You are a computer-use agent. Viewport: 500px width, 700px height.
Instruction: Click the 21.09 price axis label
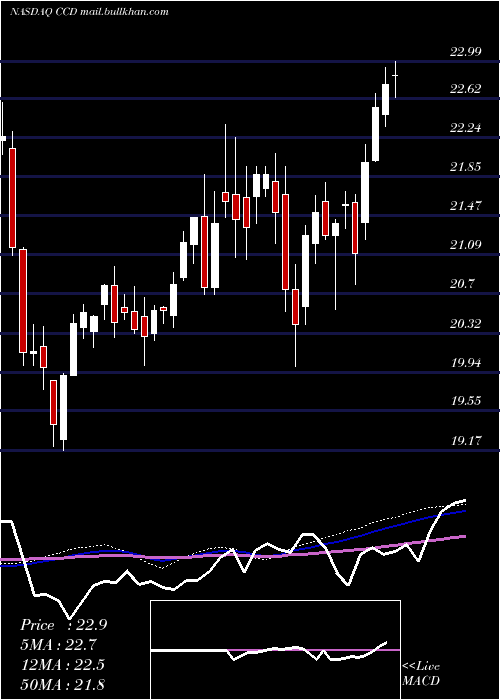[x=466, y=245]
